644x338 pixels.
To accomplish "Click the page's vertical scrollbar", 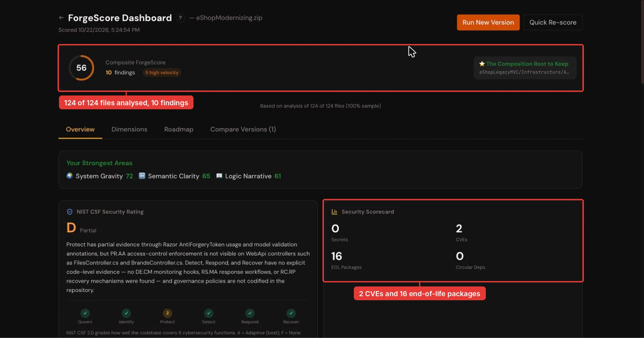I will (642, 42).
